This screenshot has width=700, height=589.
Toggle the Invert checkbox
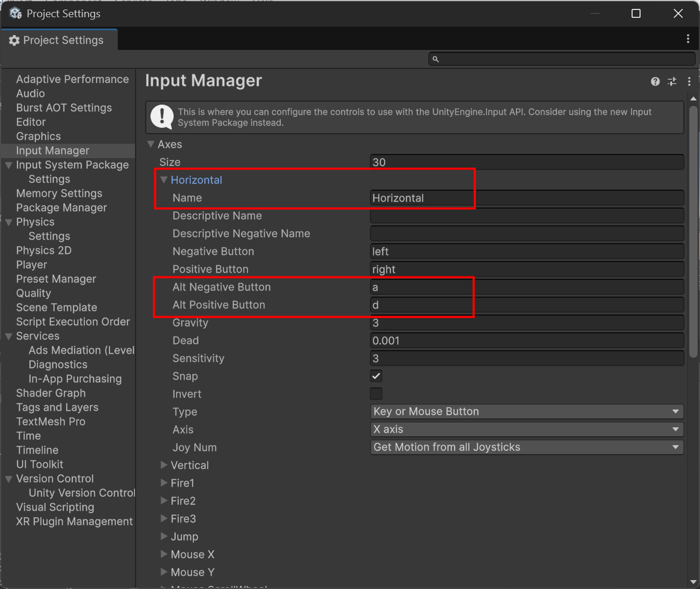pos(376,393)
